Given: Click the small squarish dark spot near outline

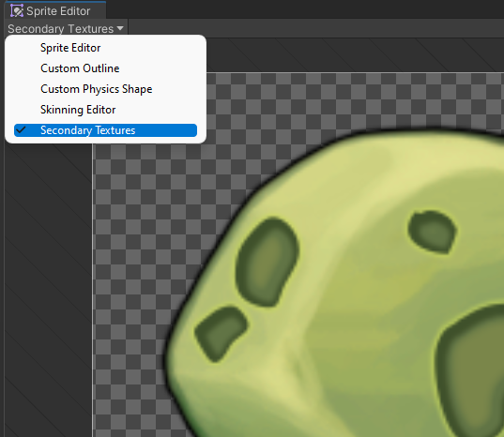Looking at the screenshot, I should click(x=221, y=333).
